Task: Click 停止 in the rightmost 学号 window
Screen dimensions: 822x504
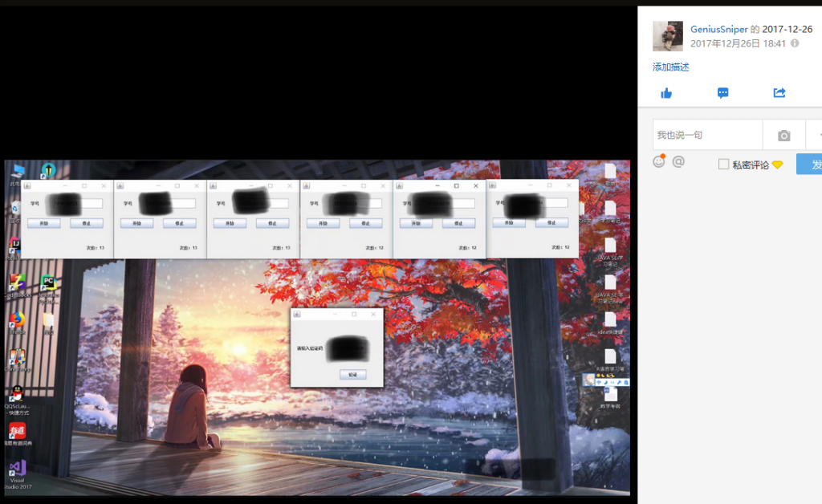Action: point(551,222)
